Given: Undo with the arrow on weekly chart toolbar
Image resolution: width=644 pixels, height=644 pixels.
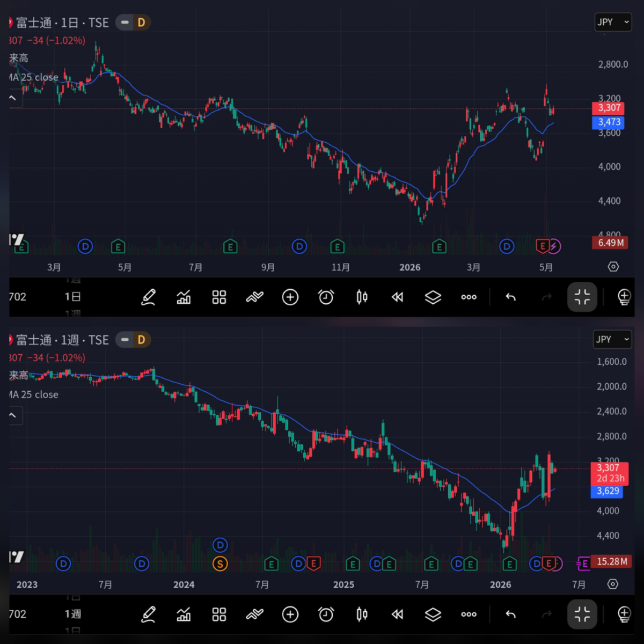Looking at the screenshot, I should coord(510,614).
